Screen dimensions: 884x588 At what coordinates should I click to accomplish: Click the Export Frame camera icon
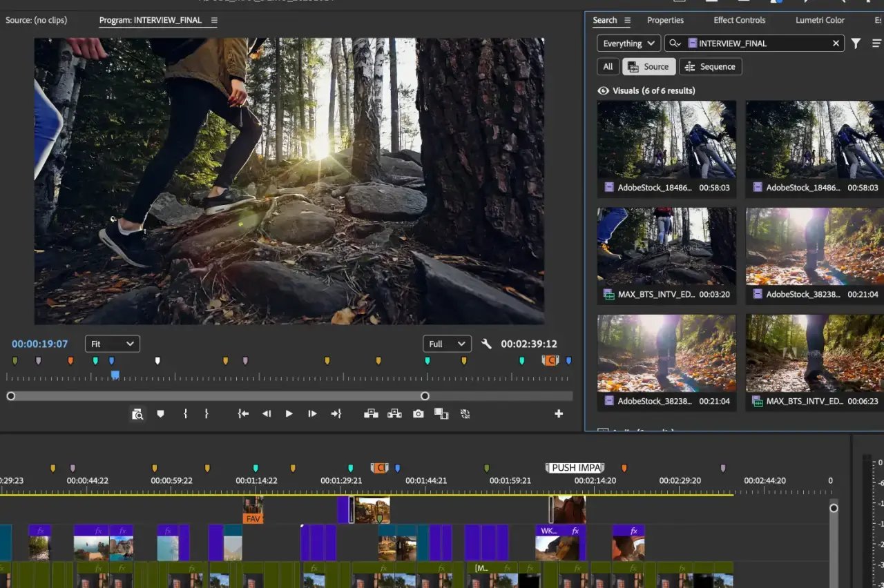(418, 413)
